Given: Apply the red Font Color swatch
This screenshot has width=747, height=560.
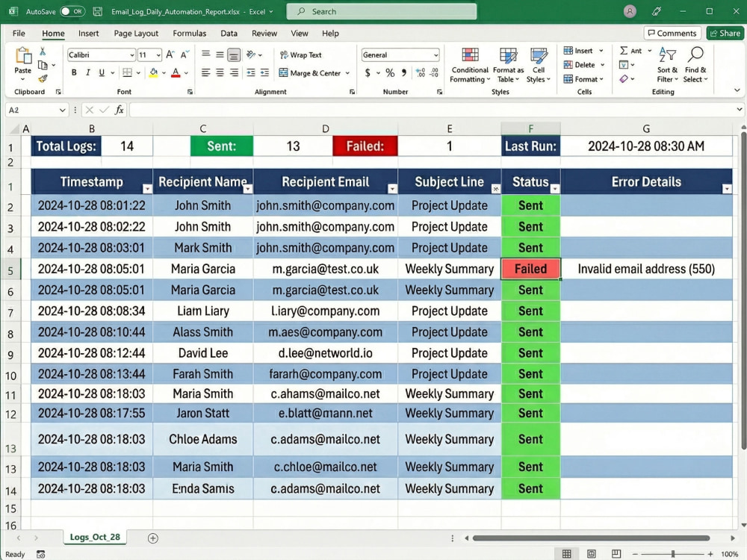Looking at the screenshot, I should 176,72.
